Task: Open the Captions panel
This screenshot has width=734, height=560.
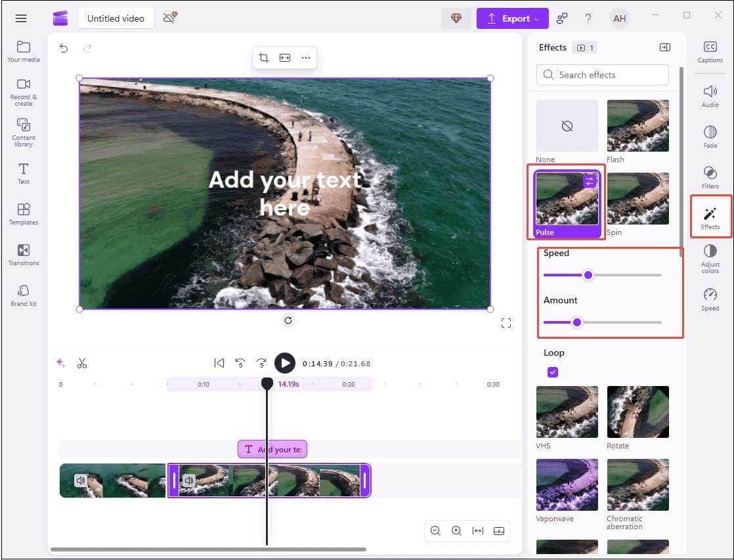Action: pyautogui.click(x=710, y=51)
